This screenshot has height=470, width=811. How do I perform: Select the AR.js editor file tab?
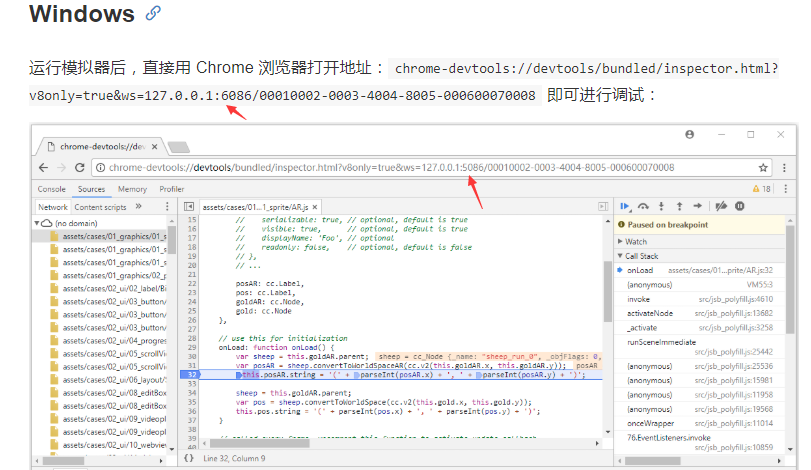255,207
